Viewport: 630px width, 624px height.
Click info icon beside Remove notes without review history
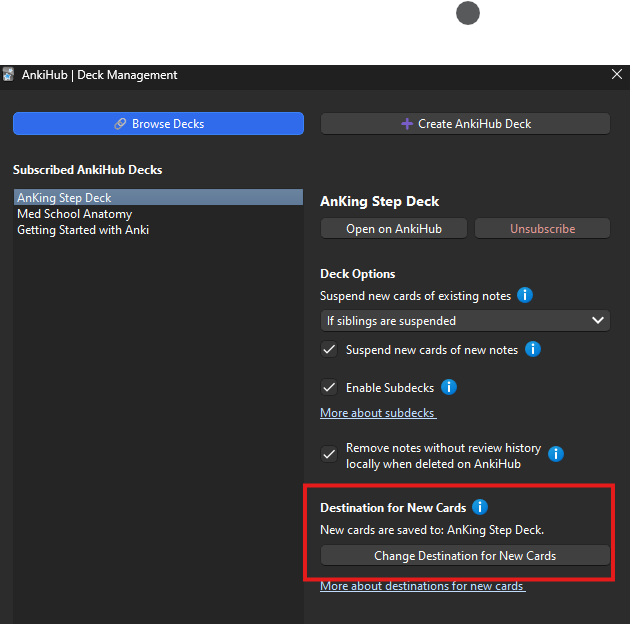(x=556, y=454)
